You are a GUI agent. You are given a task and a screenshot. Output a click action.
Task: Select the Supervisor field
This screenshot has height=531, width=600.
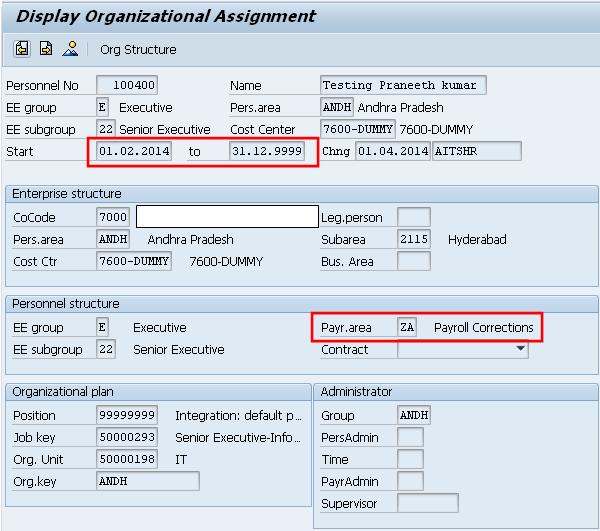(x=428, y=503)
